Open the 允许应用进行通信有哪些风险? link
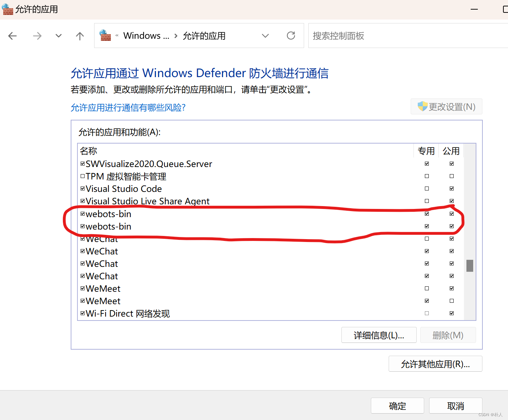 (x=128, y=107)
